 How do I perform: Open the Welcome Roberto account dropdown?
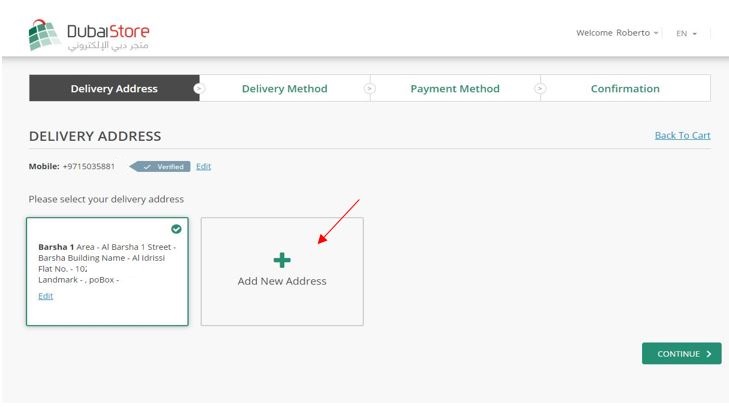pyautogui.click(x=617, y=33)
